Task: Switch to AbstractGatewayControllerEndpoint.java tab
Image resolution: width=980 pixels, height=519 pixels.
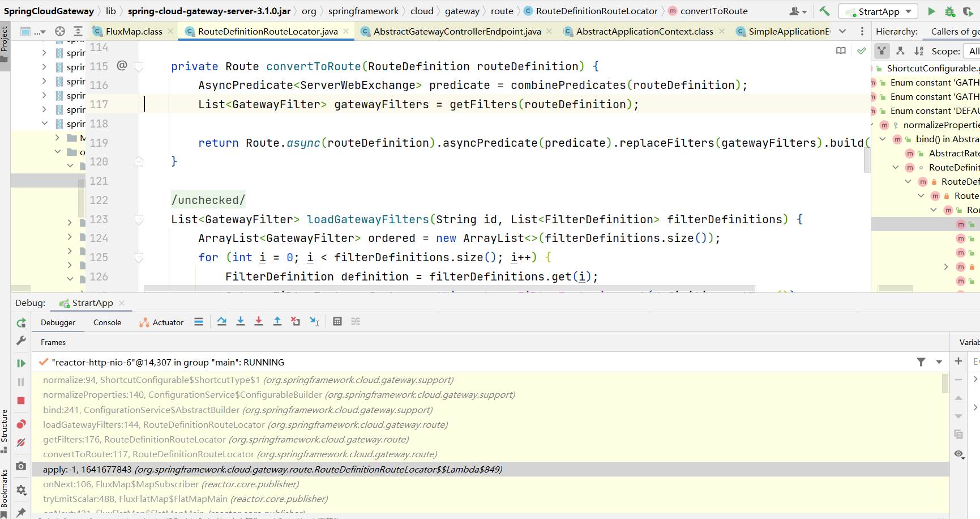Action: 457,31
